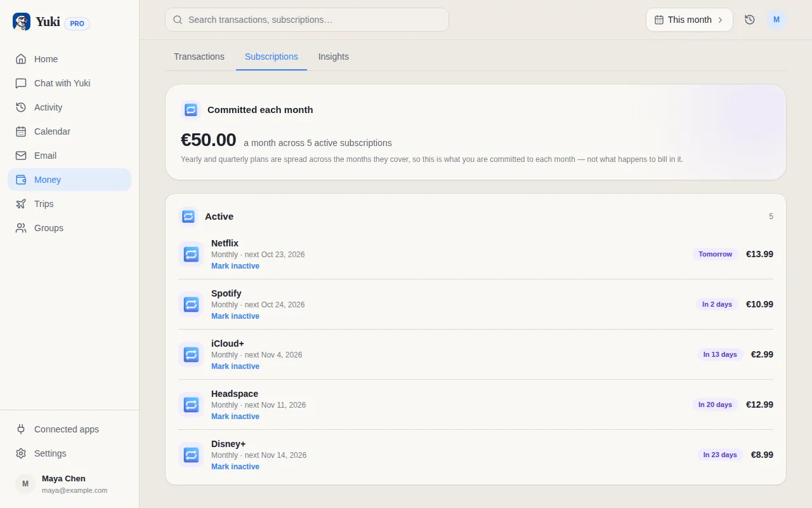812x508 pixels.
Task: Click the Groups people icon
Action: click(21, 228)
